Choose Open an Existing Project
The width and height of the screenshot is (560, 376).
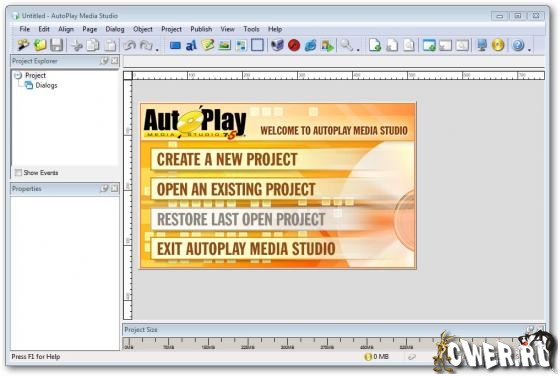[236, 189]
